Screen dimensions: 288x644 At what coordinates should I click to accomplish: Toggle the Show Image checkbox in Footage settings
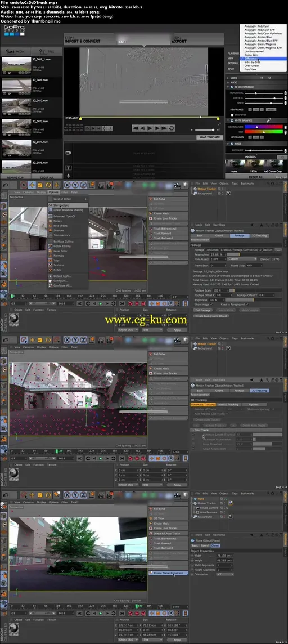click(x=211, y=305)
